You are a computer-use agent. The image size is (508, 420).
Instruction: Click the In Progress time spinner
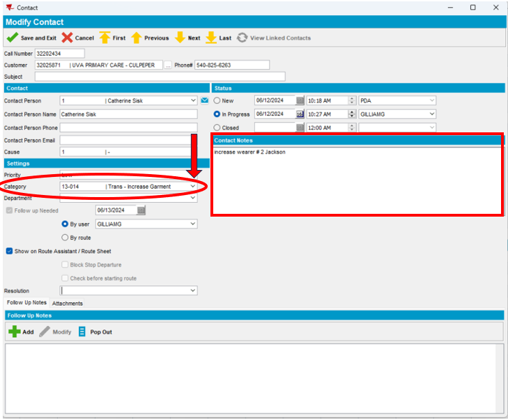pos(352,114)
